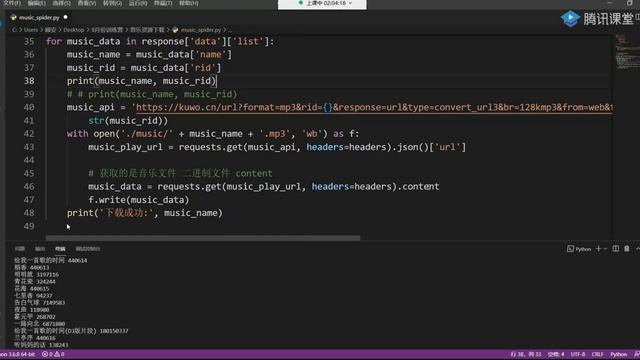Open the 转到(G) menu
The image size is (640, 360).
point(112,3)
